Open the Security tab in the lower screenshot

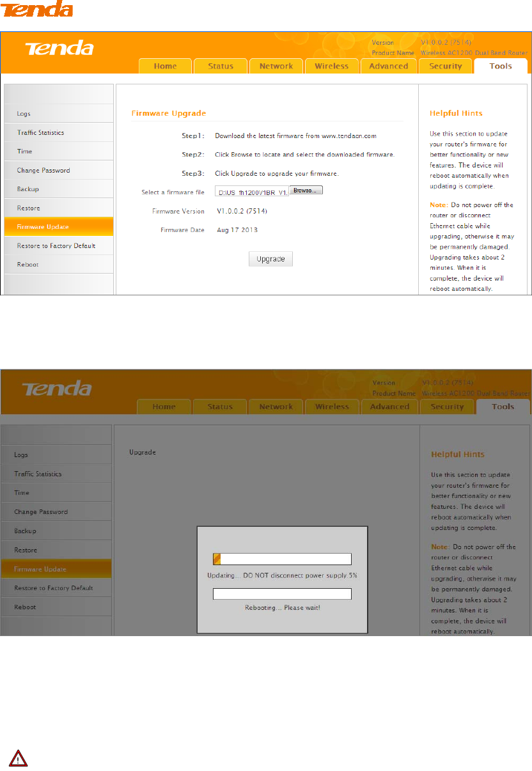[x=447, y=407]
